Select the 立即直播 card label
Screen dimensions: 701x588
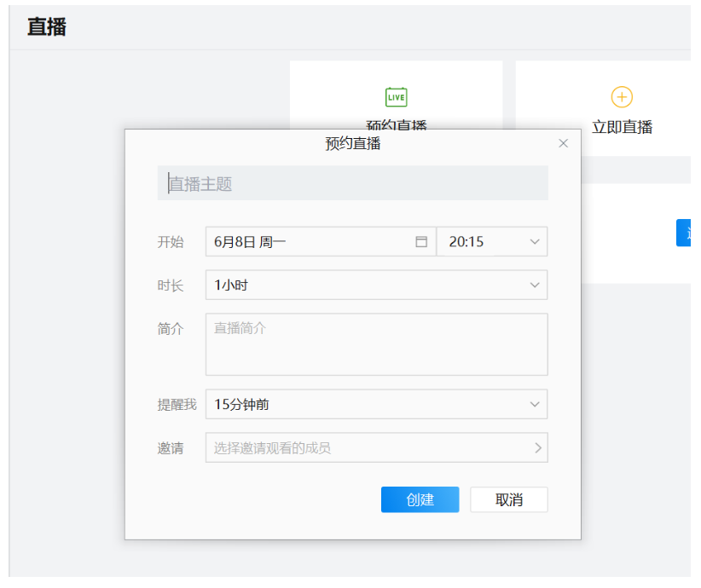coord(622,127)
